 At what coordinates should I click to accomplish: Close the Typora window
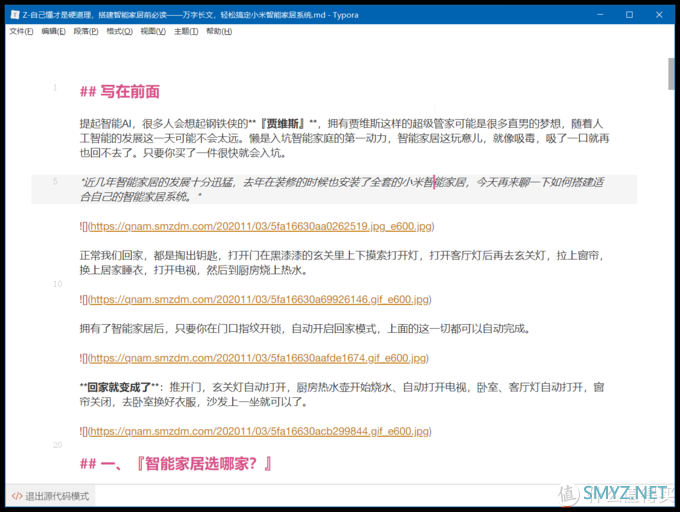coord(659,15)
